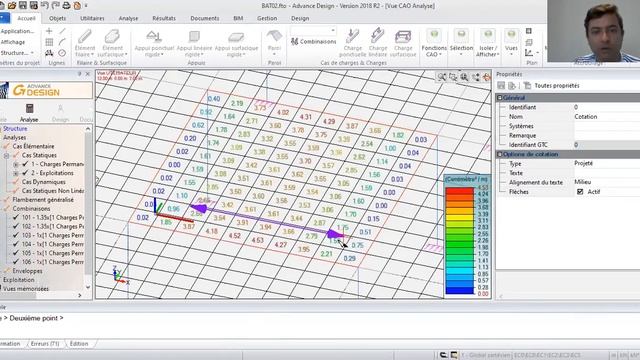Click the Isoler / Afficher icon
The height and width of the screenshot is (360, 640).
coord(487,35)
